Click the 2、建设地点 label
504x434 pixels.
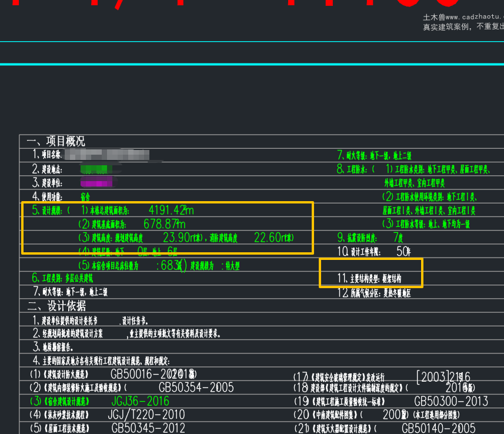47,169
